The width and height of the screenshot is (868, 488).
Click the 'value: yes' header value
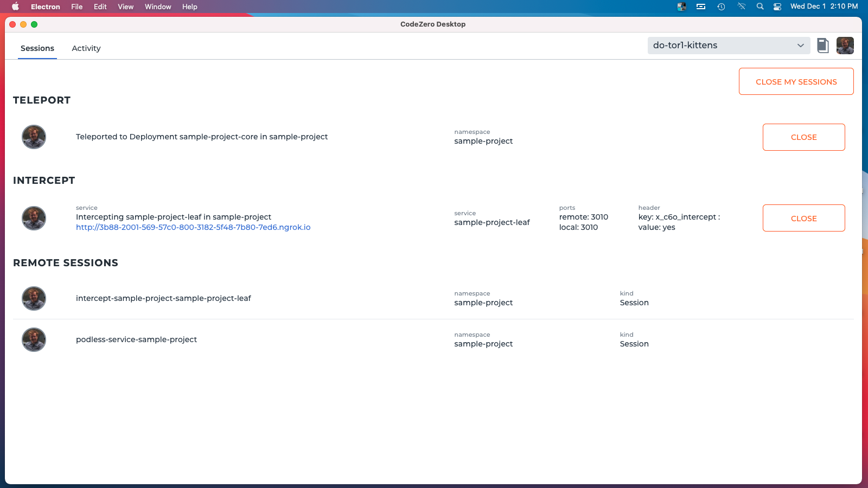(657, 227)
